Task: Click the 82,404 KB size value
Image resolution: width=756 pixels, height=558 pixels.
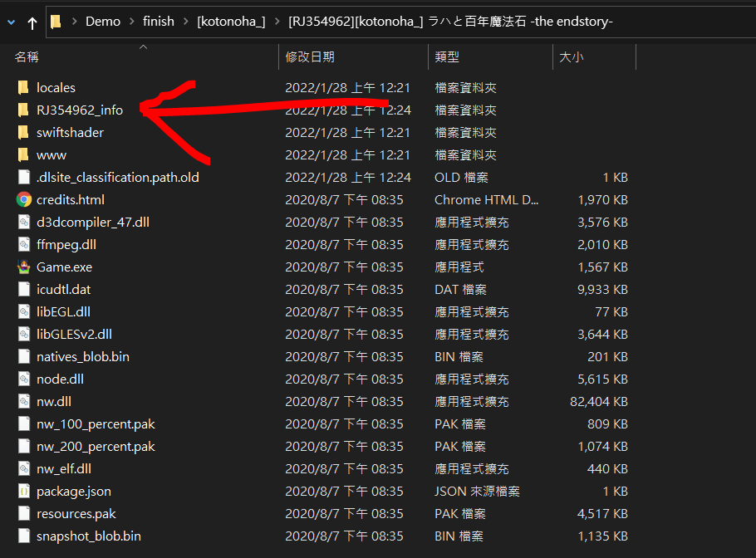Action: pos(598,401)
